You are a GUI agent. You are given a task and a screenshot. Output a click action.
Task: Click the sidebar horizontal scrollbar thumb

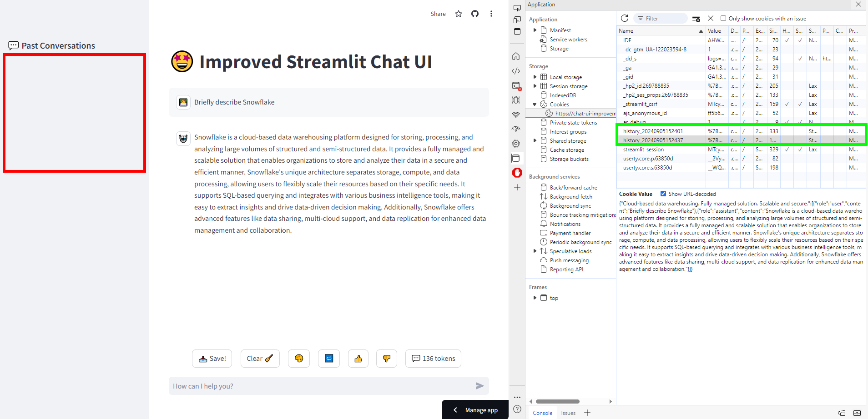coord(558,402)
